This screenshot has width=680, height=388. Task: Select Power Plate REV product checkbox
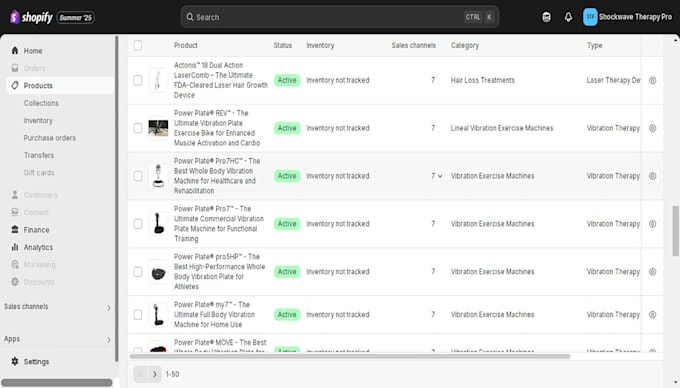point(138,128)
